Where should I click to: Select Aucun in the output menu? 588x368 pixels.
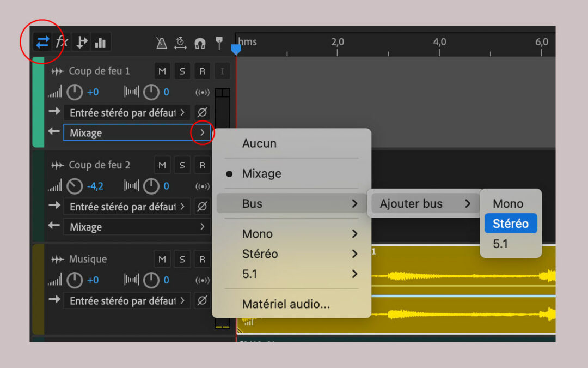tap(259, 144)
